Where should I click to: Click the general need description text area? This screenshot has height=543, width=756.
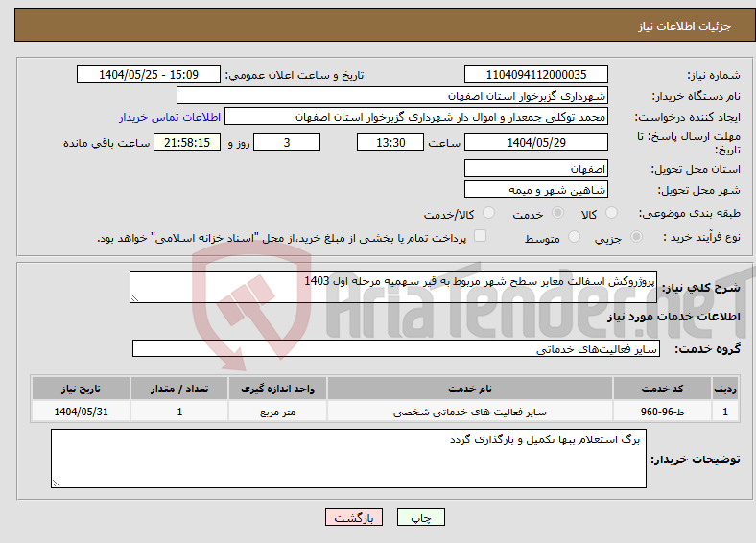tap(393, 287)
